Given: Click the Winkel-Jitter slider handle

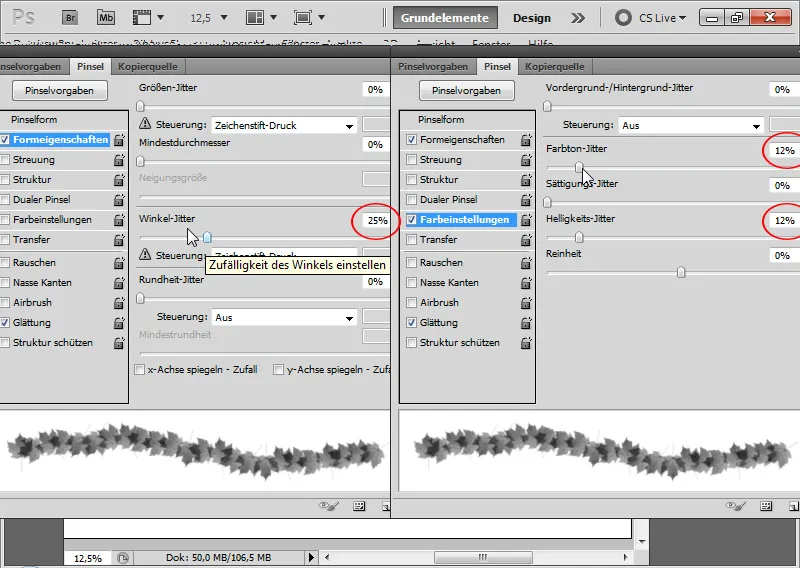Looking at the screenshot, I should coord(207,237).
